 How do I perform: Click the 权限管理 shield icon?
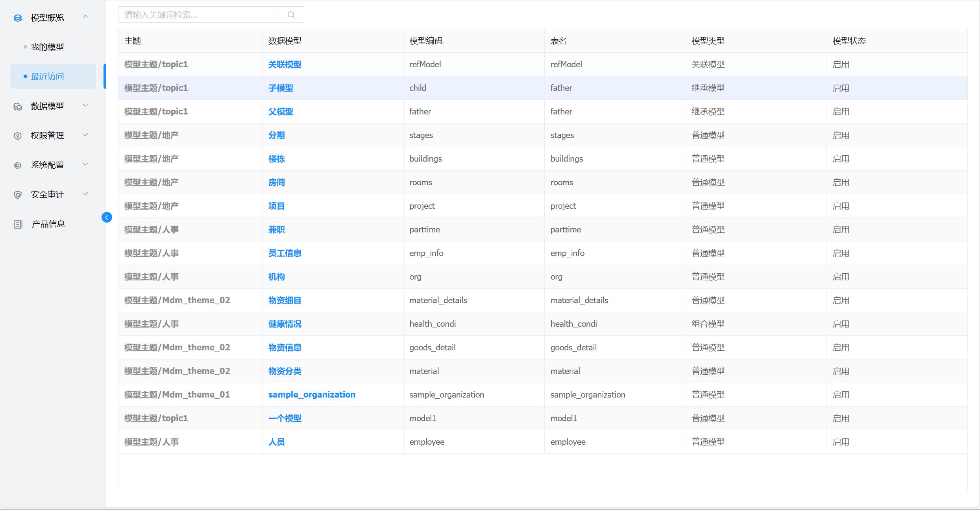click(x=18, y=136)
